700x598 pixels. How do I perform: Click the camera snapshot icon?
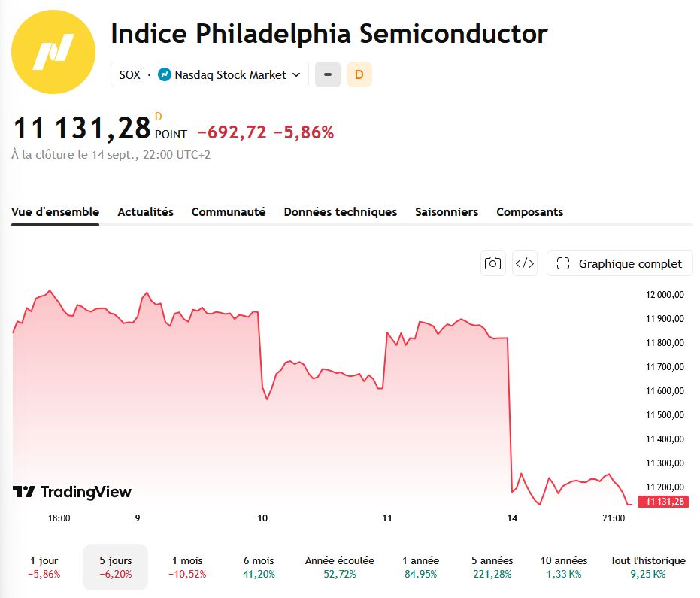point(493,263)
